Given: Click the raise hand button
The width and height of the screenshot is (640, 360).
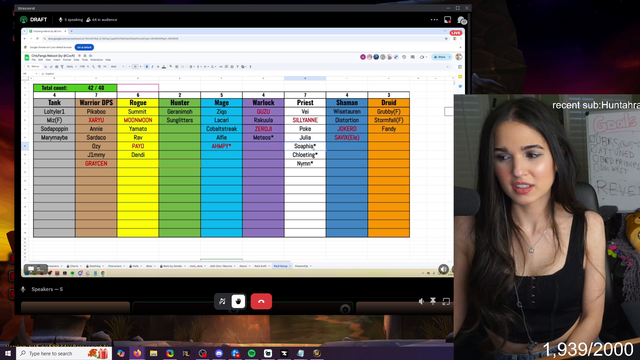Looking at the screenshot, I should coord(238,302).
